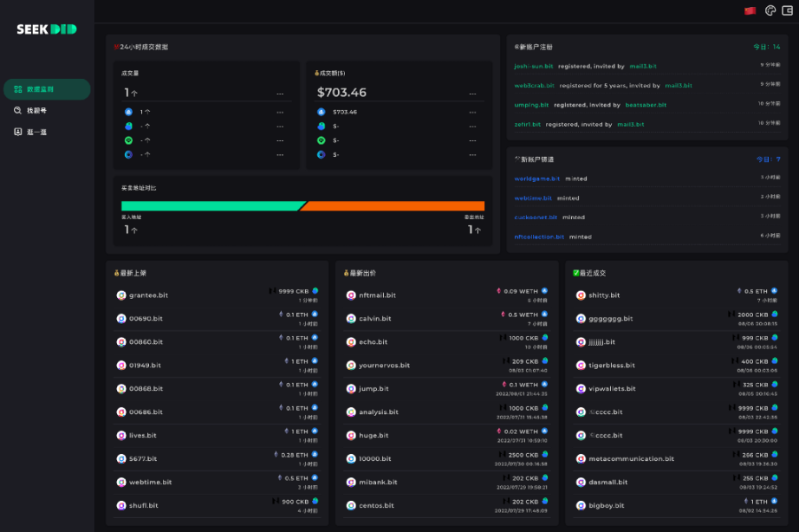Click the avatar icon beside bigboy.bit
799x532 pixels.
(581, 505)
